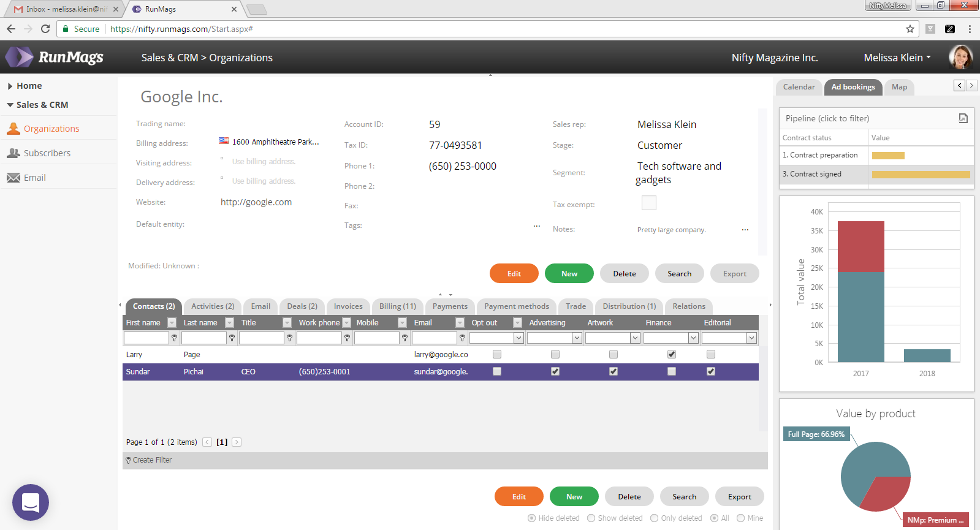The image size is (980, 530).
Task: Go to next page arrow in pager
Action: tap(237, 442)
